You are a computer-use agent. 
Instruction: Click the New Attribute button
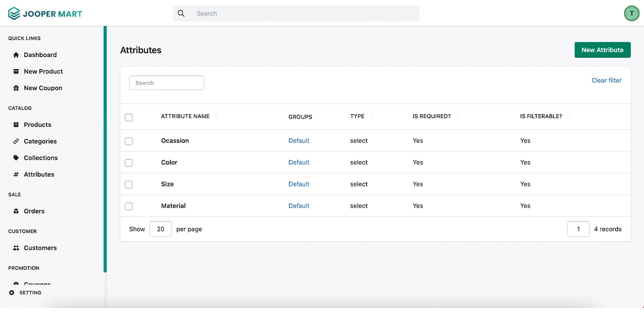click(602, 50)
